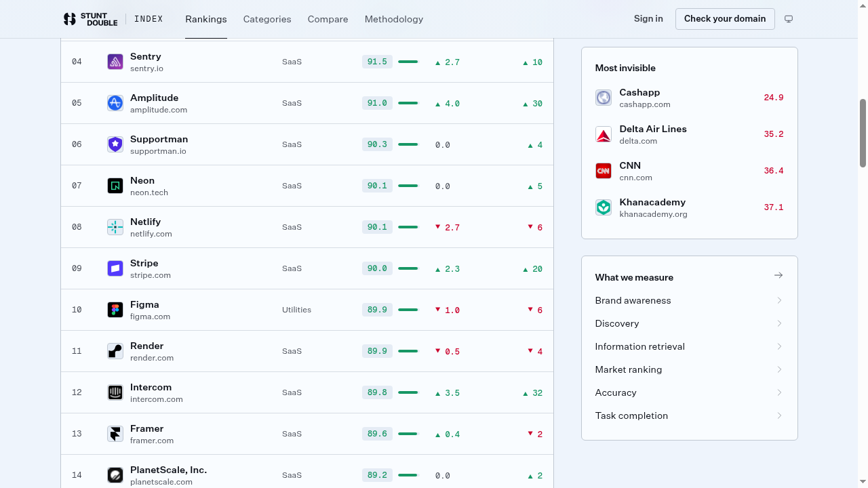
Task: Click the 3.5 score change for Intercom
Action: point(448,393)
